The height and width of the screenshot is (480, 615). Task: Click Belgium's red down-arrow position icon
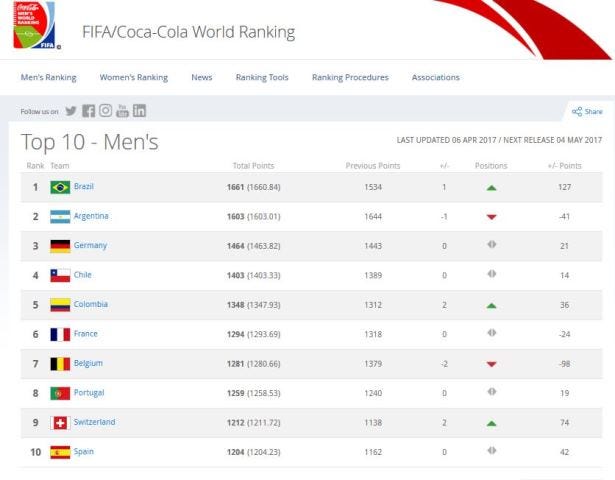491,364
